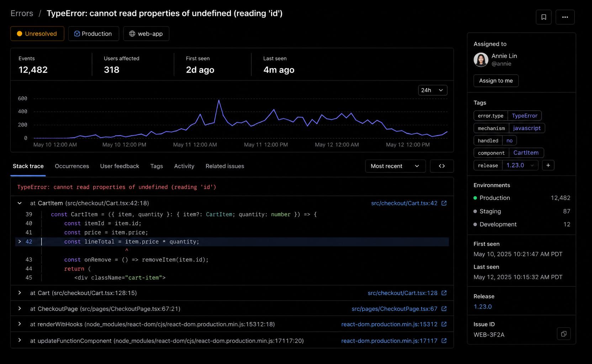
Task: Click the chevron beside line 42
Action: [x=20, y=241]
